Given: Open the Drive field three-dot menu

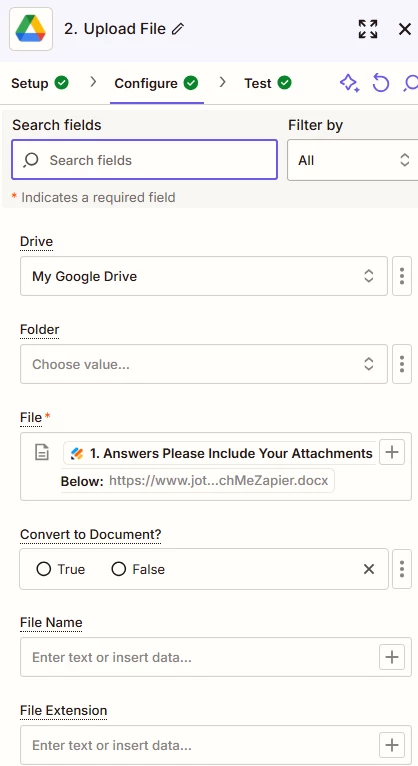Looking at the screenshot, I should point(402,276).
